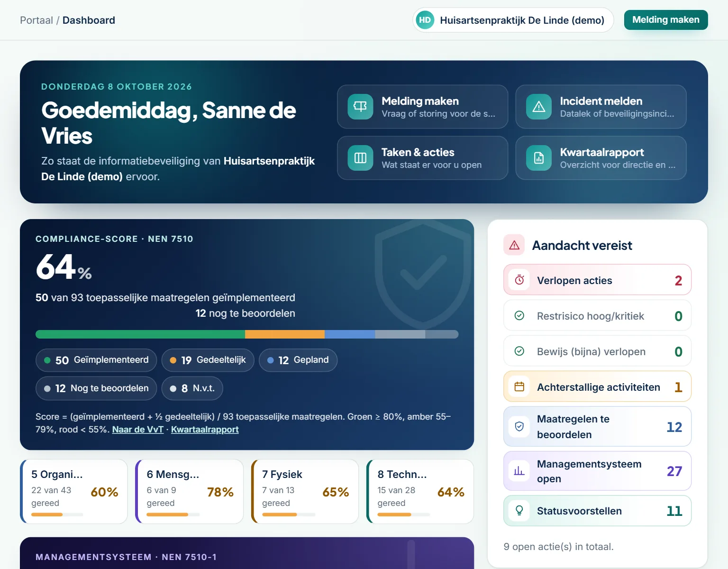Open the Statusvoorstellen row
Image resolution: width=728 pixels, height=569 pixels.
(597, 510)
